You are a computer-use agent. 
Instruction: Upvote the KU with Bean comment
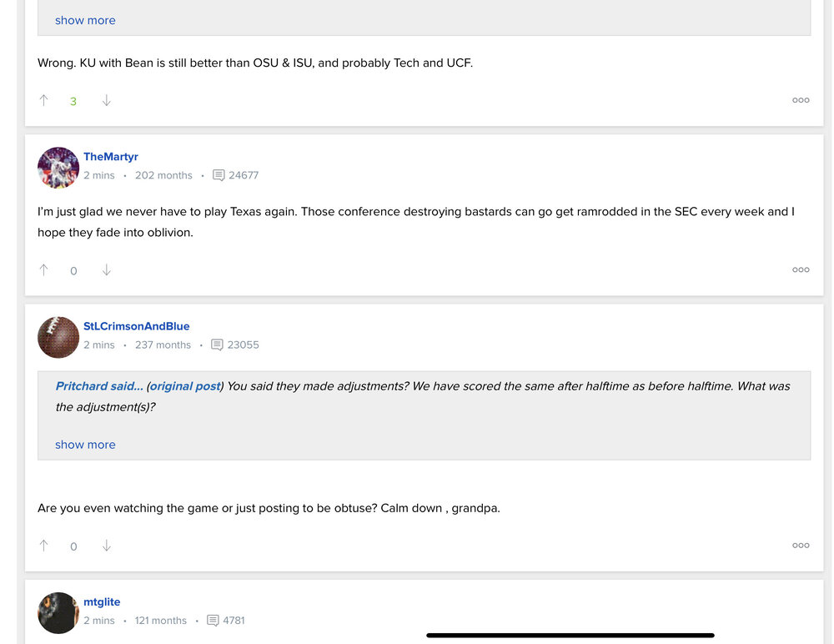[x=44, y=101]
